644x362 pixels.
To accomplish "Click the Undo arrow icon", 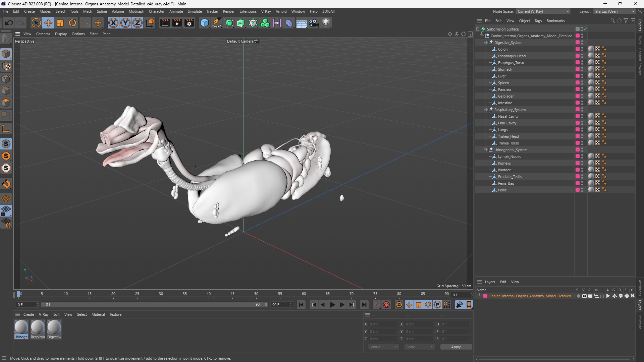I will click(x=9, y=23).
